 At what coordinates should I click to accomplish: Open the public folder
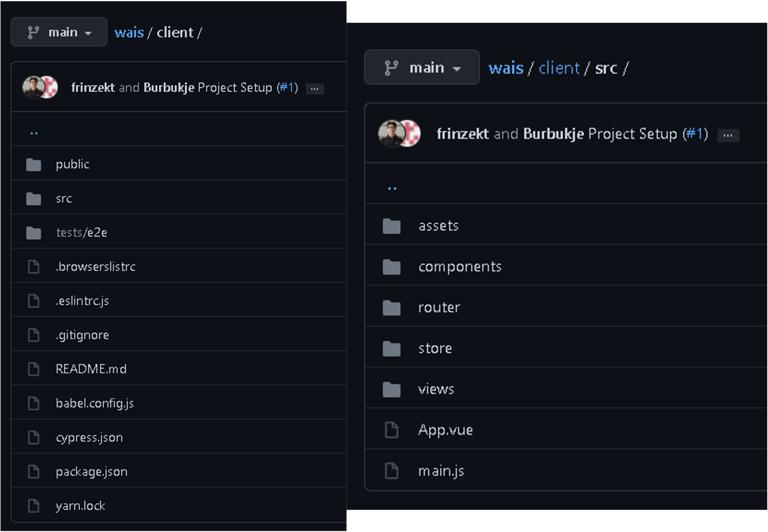tap(73, 165)
